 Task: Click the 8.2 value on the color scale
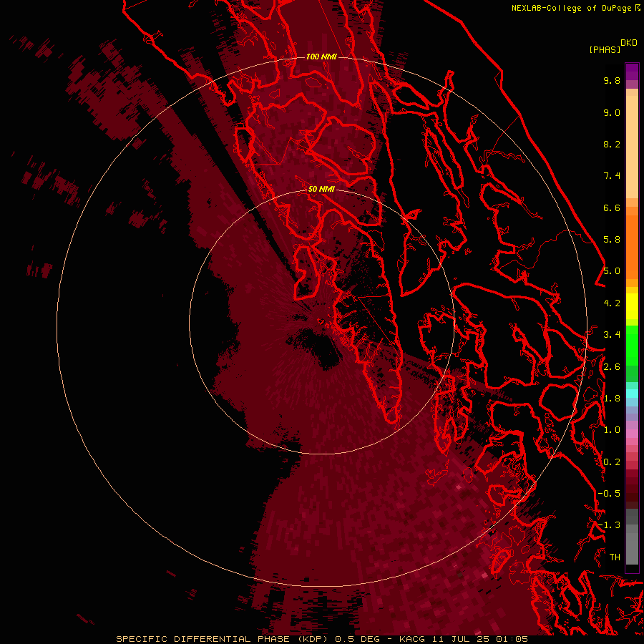point(612,144)
